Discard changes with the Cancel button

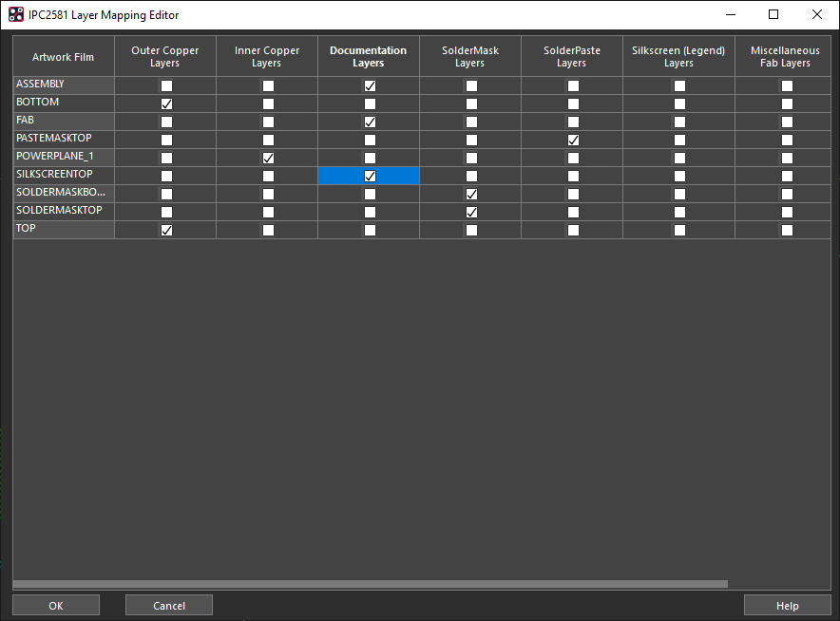[169, 606]
